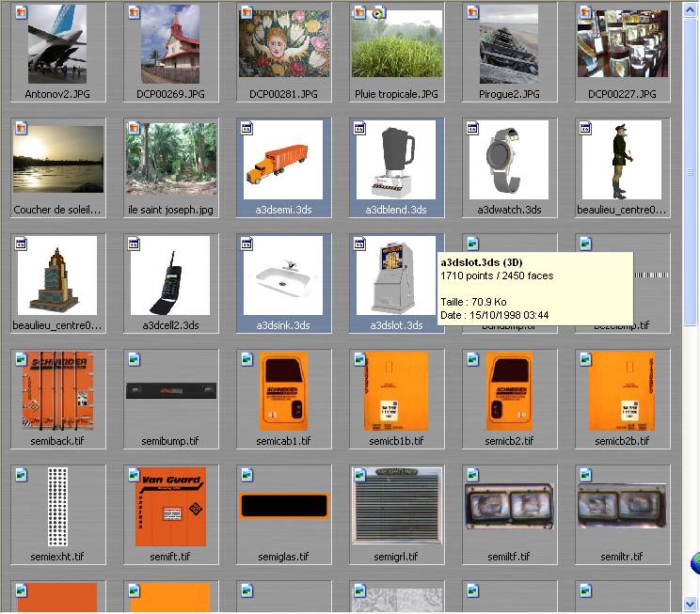Select the semiltf.tif headlight texture
The height and width of the screenshot is (614, 700).
click(x=509, y=506)
